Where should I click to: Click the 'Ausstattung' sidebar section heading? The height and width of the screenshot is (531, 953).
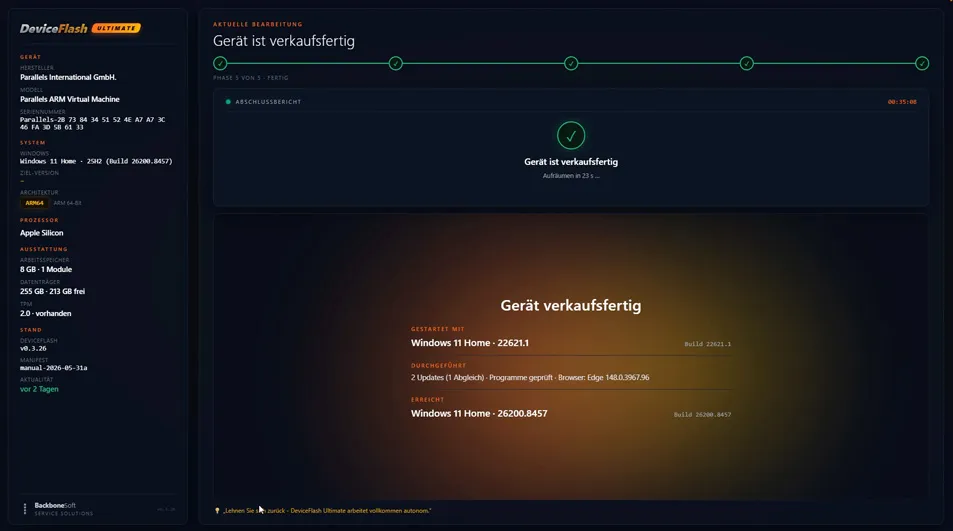click(44, 249)
